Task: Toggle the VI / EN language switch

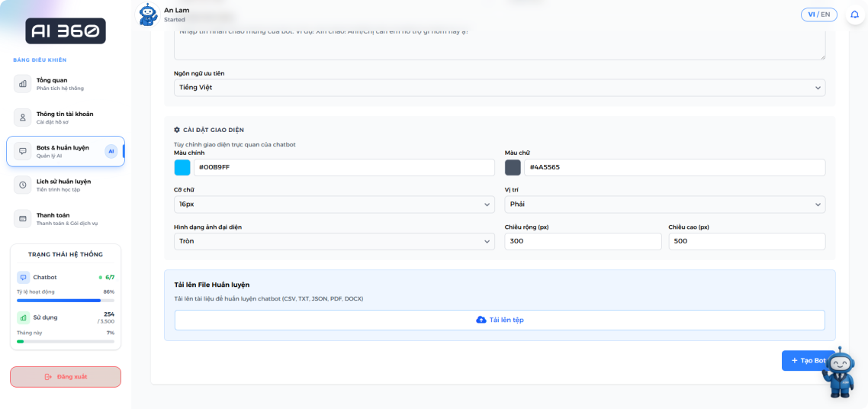Action: pos(818,14)
